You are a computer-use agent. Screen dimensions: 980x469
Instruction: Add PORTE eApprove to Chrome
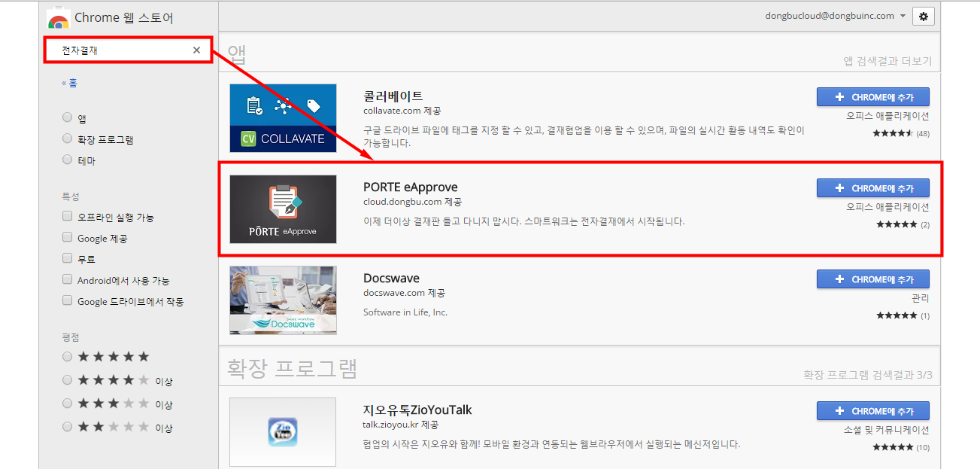click(x=873, y=188)
